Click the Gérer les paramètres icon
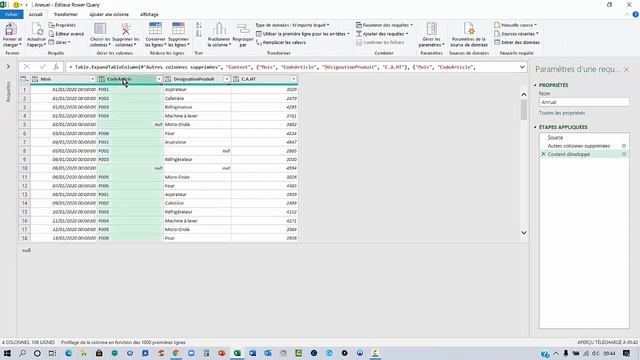The image size is (640, 360). point(431,29)
